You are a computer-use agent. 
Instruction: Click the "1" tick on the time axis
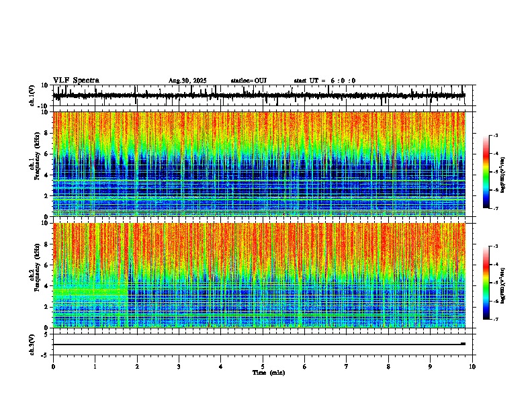tap(95, 366)
